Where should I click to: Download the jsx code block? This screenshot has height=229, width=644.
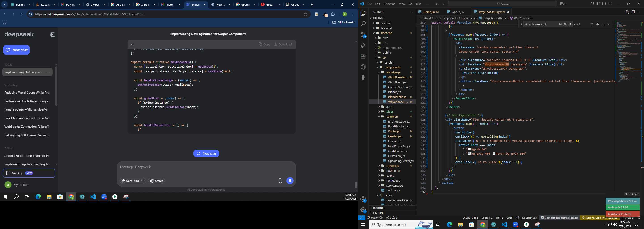[x=283, y=45]
